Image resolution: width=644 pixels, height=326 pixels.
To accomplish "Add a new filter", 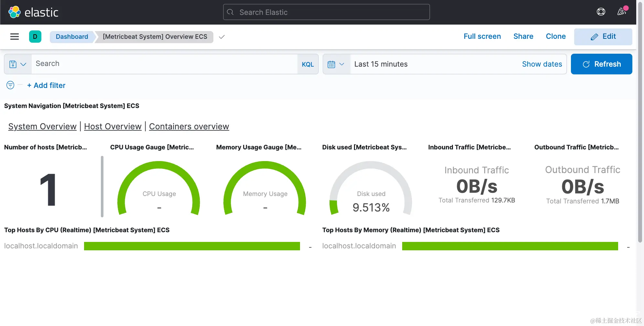I will point(46,85).
